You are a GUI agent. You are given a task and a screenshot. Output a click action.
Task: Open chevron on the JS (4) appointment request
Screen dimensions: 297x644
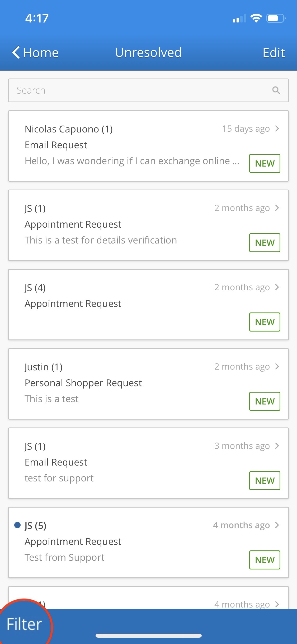277,287
